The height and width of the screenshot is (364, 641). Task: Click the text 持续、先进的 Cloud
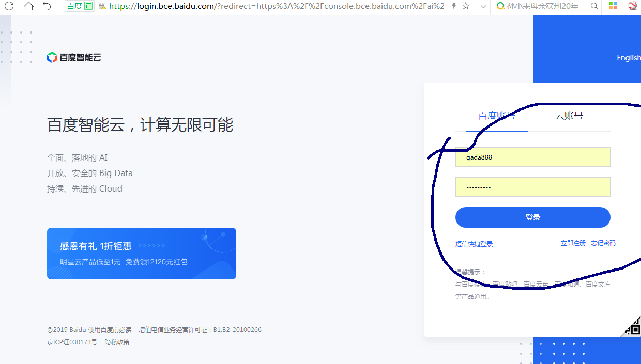tap(85, 188)
